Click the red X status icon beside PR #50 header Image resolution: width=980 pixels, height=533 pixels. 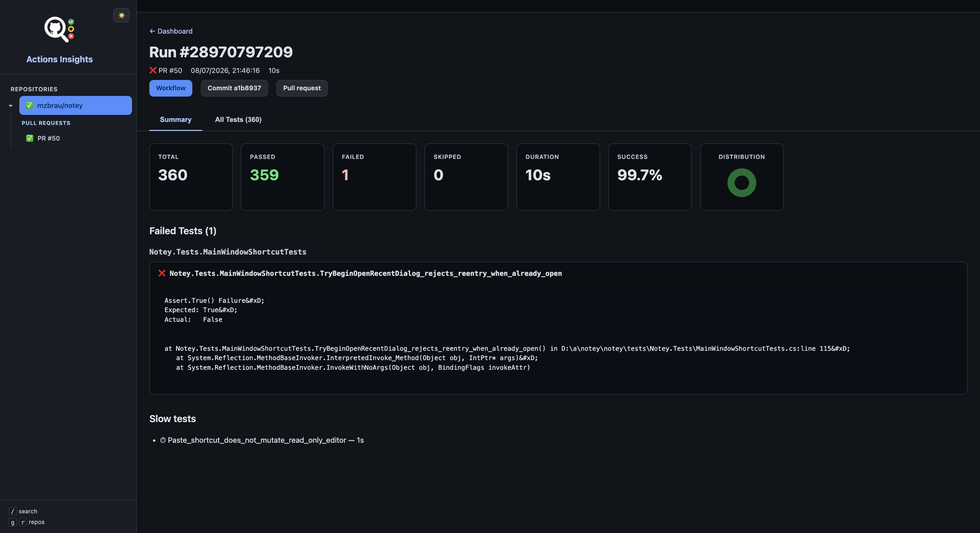click(x=153, y=70)
